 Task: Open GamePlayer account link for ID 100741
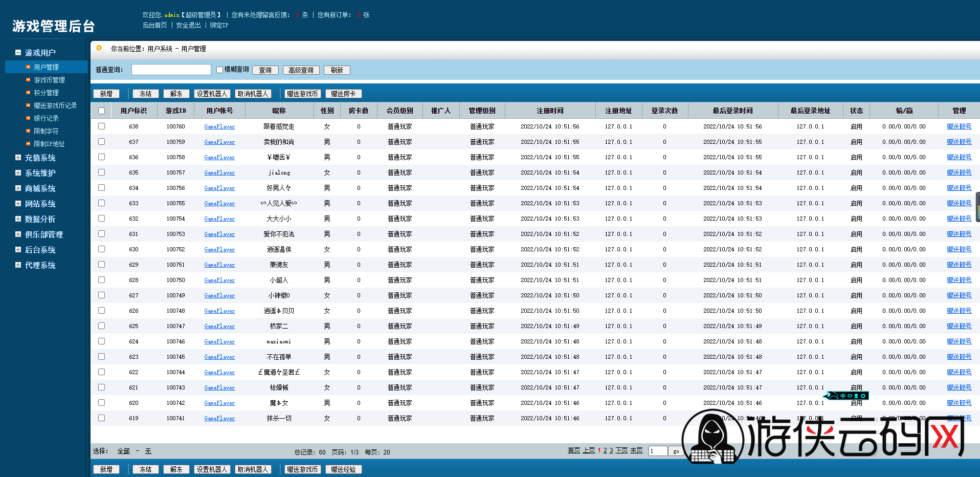219,418
